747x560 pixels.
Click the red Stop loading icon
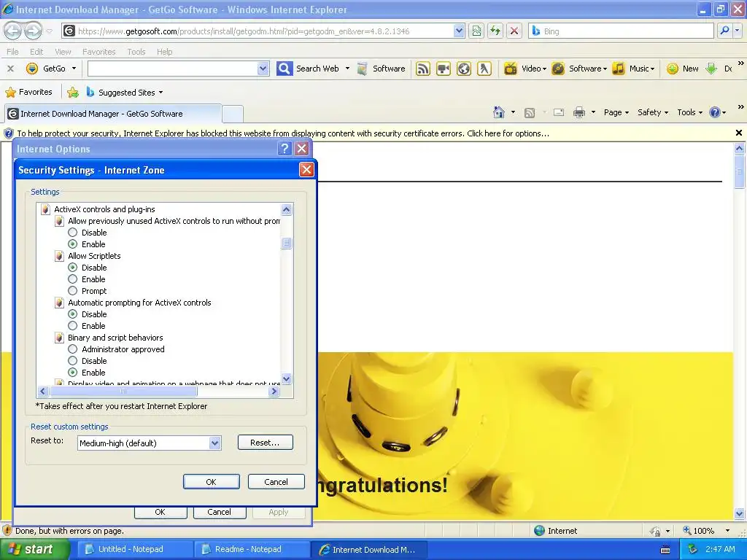(x=514, y=31)
